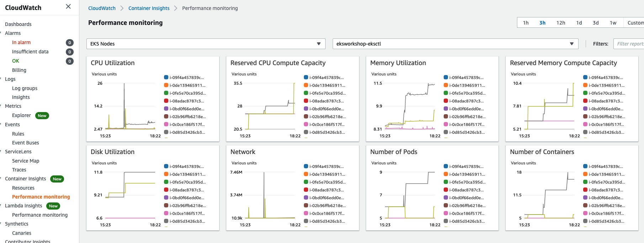The image size is (644, 243).
Task: Open Rules under Events
Action: (x=18, y=134)
